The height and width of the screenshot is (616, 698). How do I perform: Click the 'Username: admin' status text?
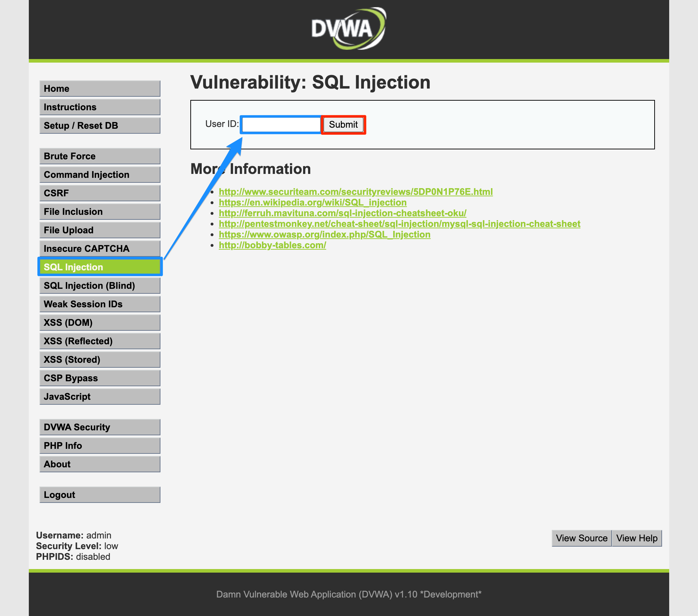coord(74,535)
